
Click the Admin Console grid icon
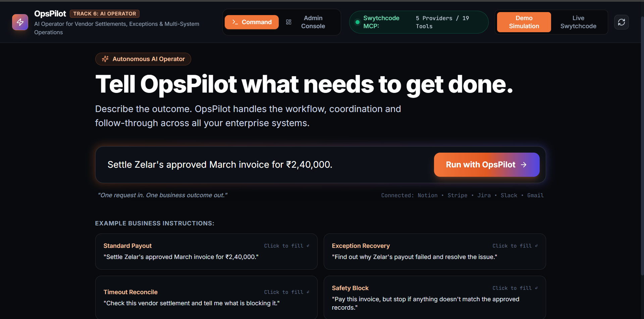[x=288, y=22]
